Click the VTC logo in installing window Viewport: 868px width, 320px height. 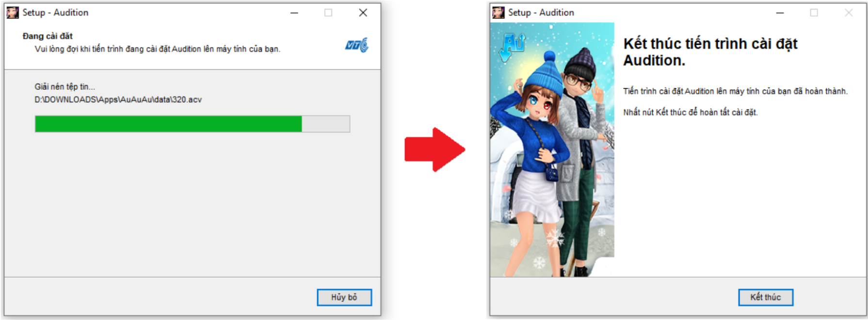point(357,45)
